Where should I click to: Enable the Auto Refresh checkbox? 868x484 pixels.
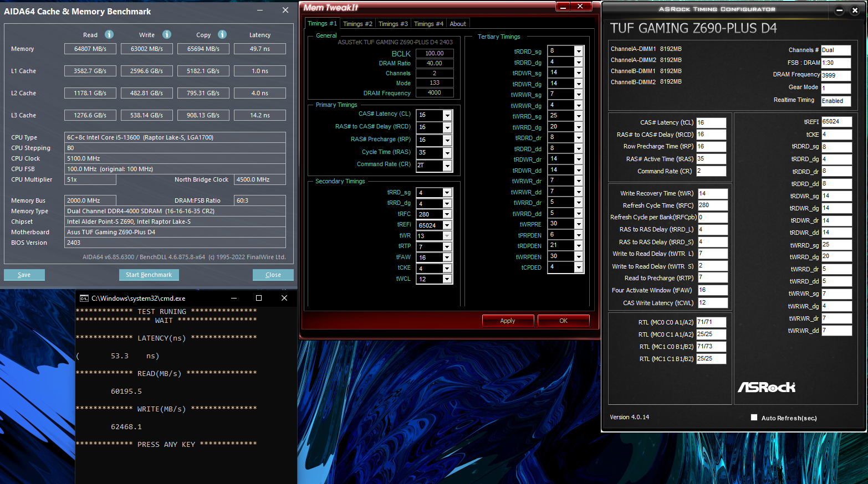[754, 418]
